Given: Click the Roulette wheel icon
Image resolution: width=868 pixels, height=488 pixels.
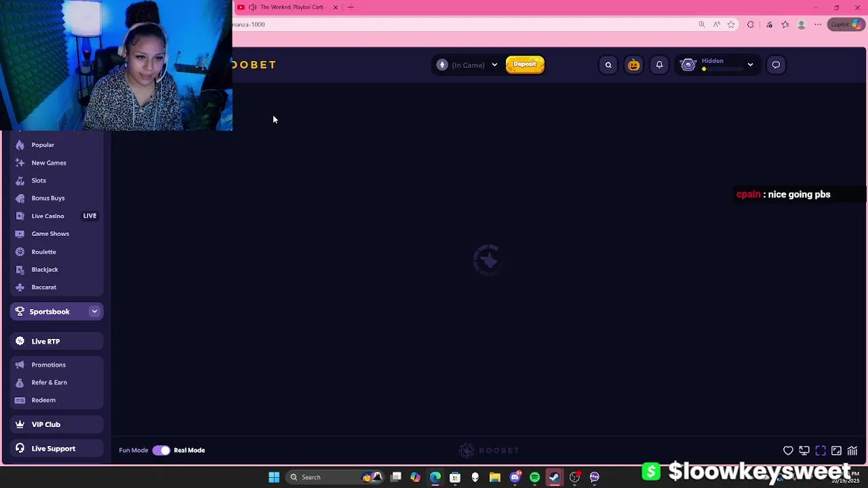Looking at the screenshot, I should coord(20,251).
